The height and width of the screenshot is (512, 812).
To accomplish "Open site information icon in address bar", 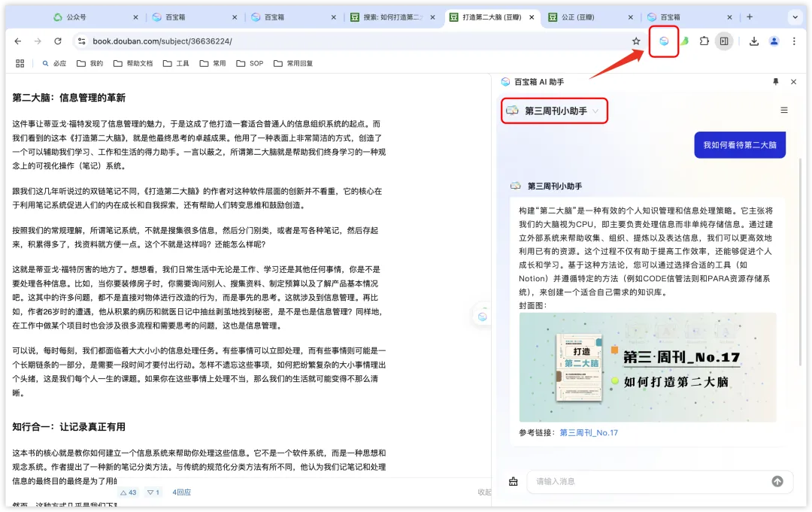I will pyautogui.click(x=81, y=41).
